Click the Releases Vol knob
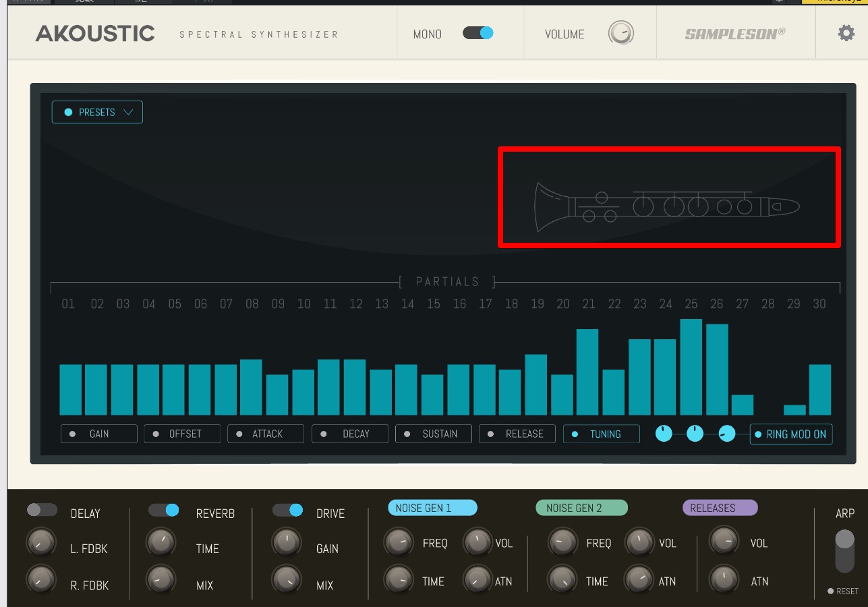This screenshot has height=607, width=868. [x=724, y=542]
